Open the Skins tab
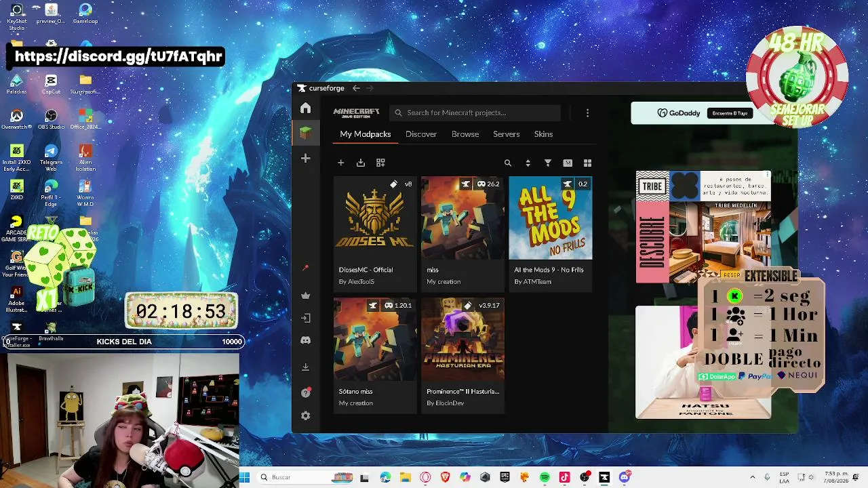This screenshot has height=488, width=868. 543,134
